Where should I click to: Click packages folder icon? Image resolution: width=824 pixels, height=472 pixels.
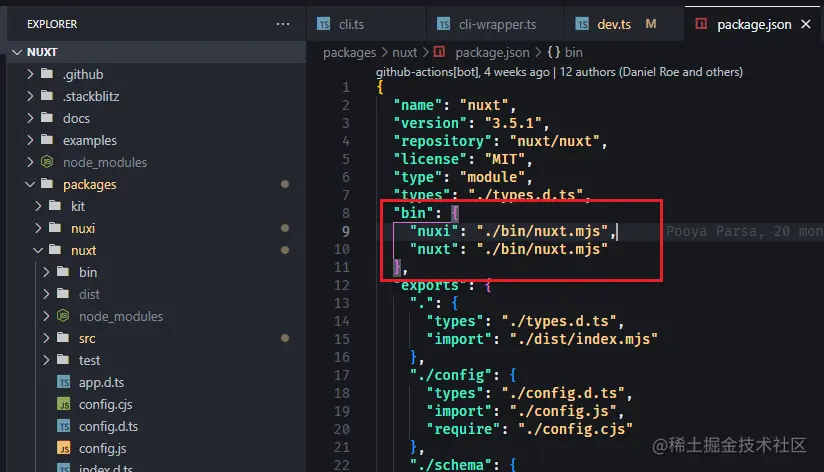47,184
